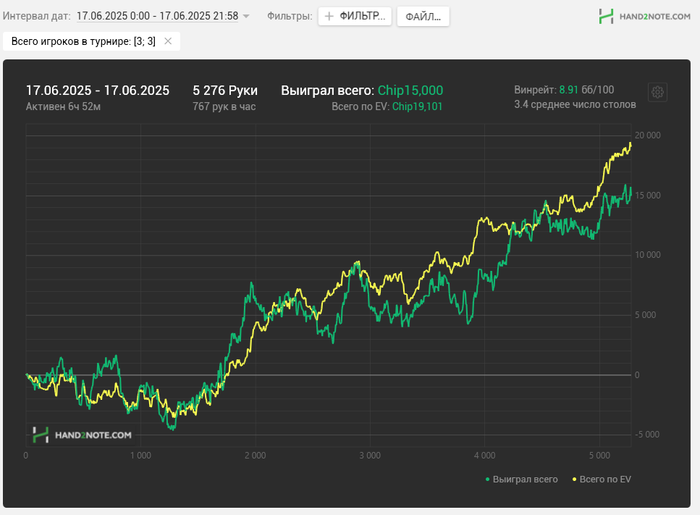Click the 'Выиграл всего: Chip15,000' value

362,90
